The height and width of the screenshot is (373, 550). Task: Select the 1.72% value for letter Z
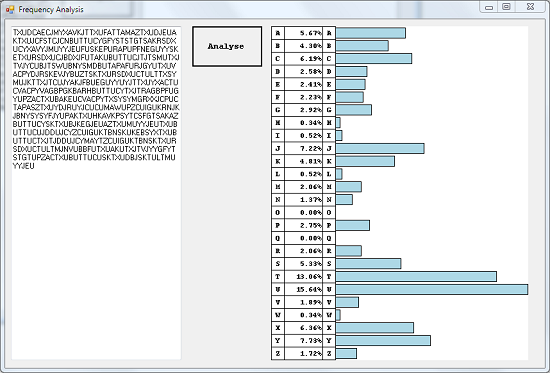[x=303, y=353]
